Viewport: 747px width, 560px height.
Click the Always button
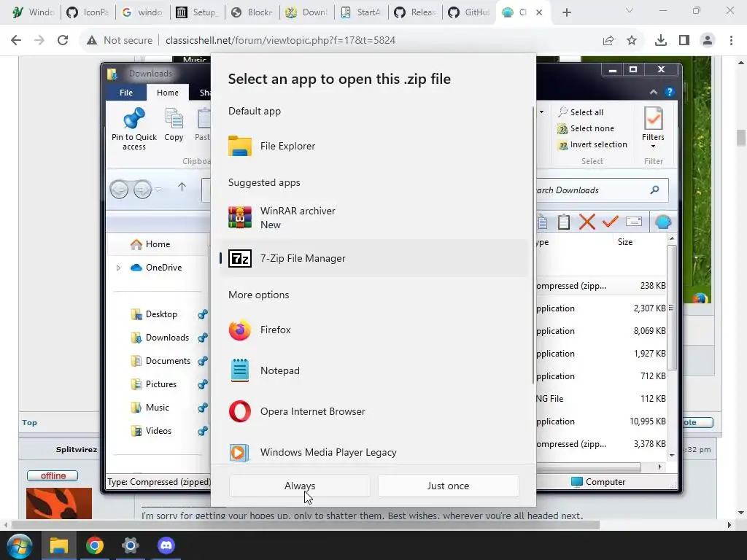[x=300, y=486]
